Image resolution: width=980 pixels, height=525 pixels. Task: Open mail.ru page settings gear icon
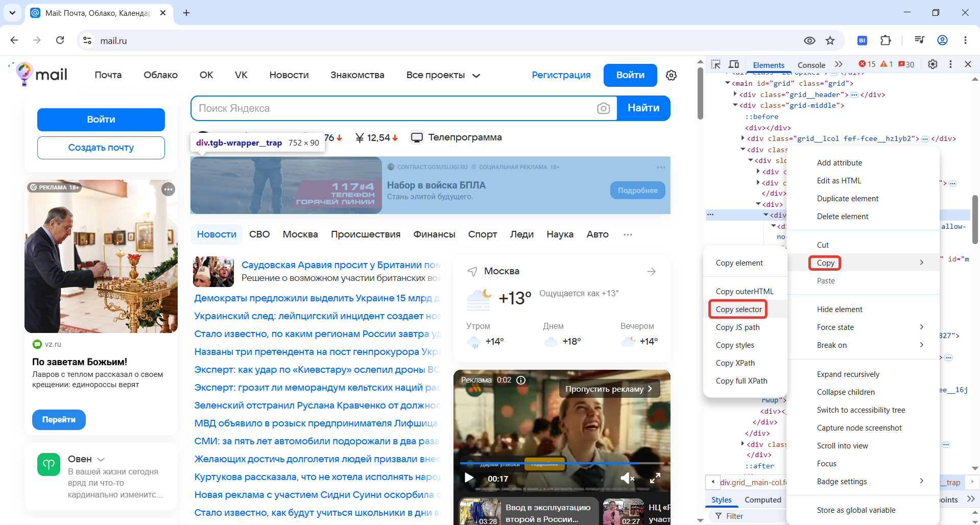pos(671,75)
